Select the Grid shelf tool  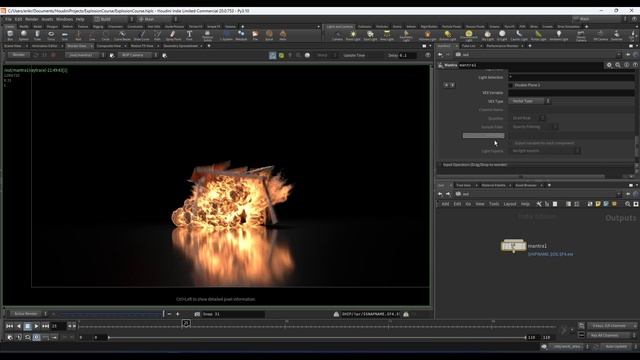point(64,36)
